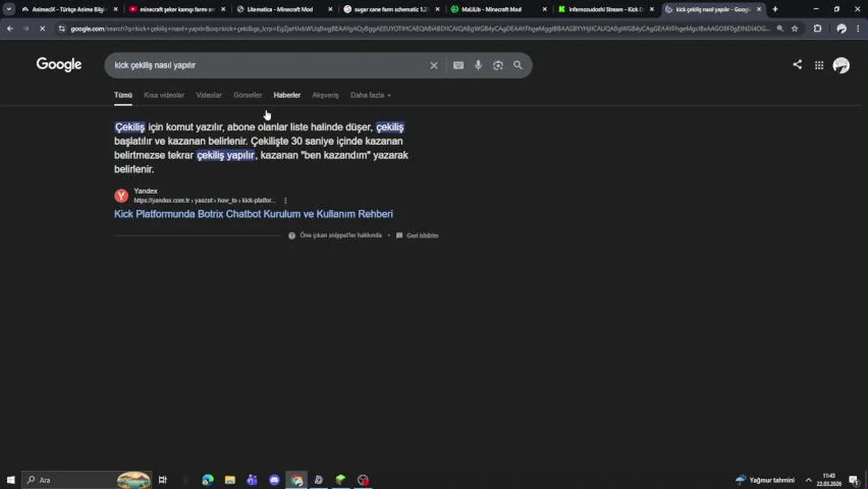Open the Chrome extensions menu
The image size is (868, 489).
point(818,29)
